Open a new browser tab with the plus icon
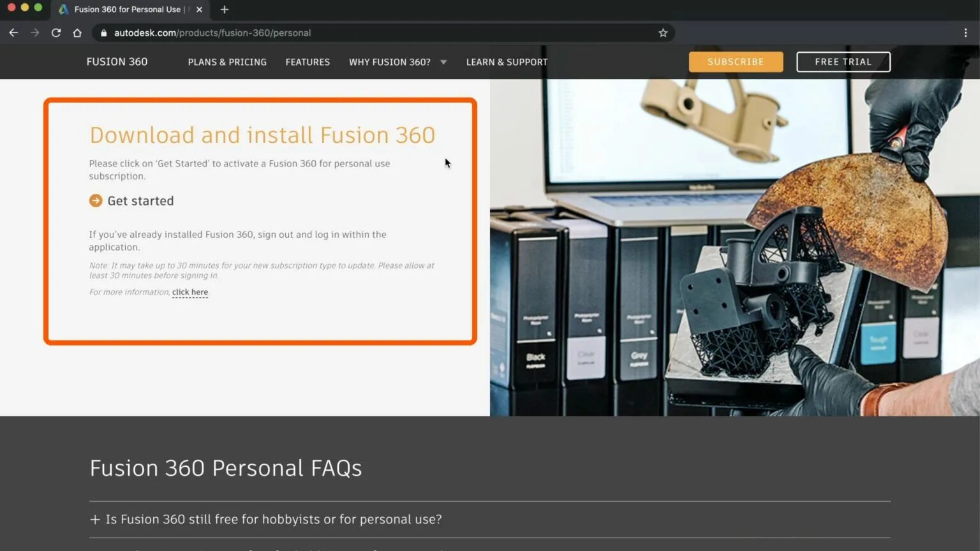 click(x=223, y=10)
